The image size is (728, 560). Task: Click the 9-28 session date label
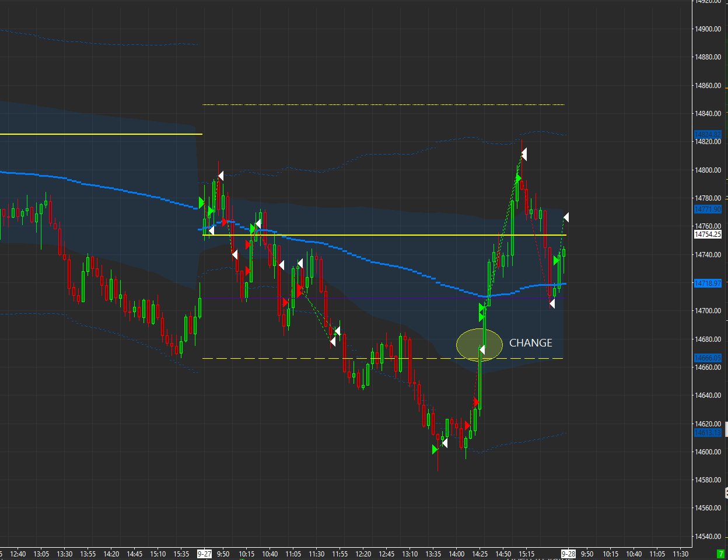(568, 554)
